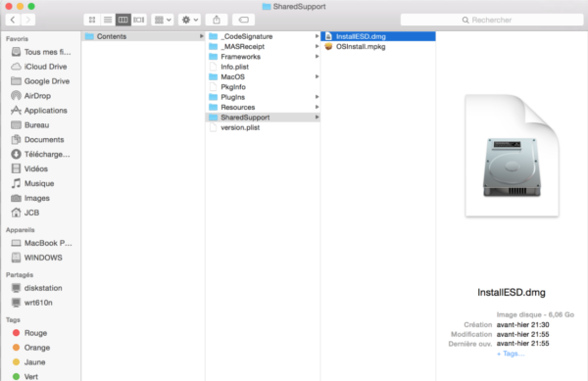Image resolution: width=588 pixels, height=381 pixels.
Task: Open Documents in sidebar
Action: 41,139
